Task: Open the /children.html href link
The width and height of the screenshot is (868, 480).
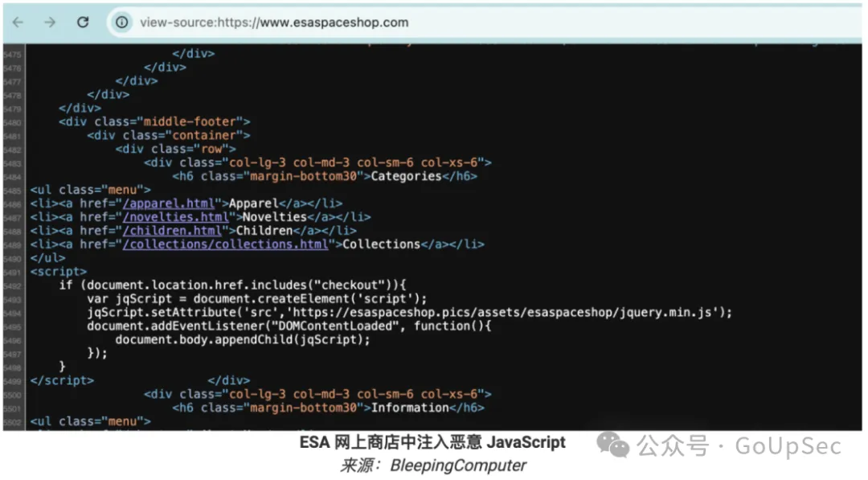Action: point(174,231)
